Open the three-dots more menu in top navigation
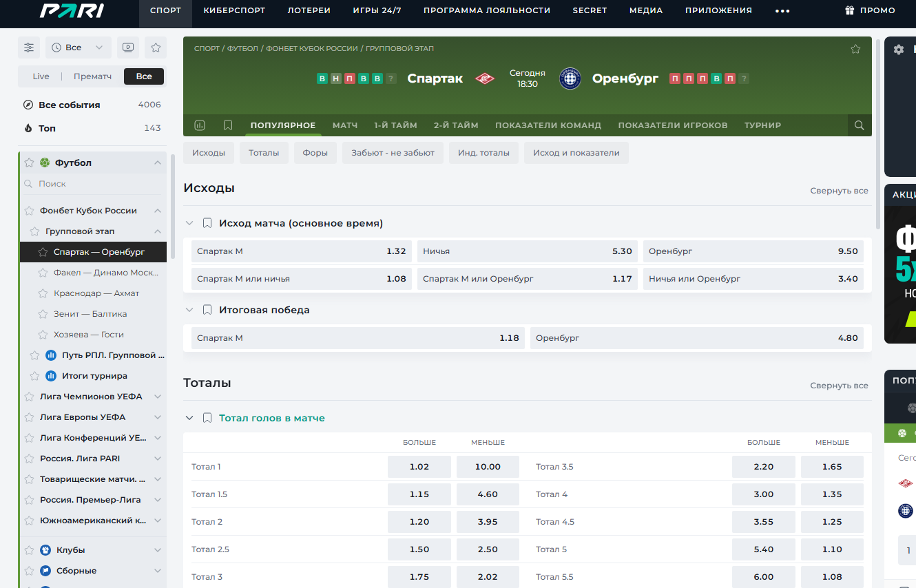 (782, 10)
